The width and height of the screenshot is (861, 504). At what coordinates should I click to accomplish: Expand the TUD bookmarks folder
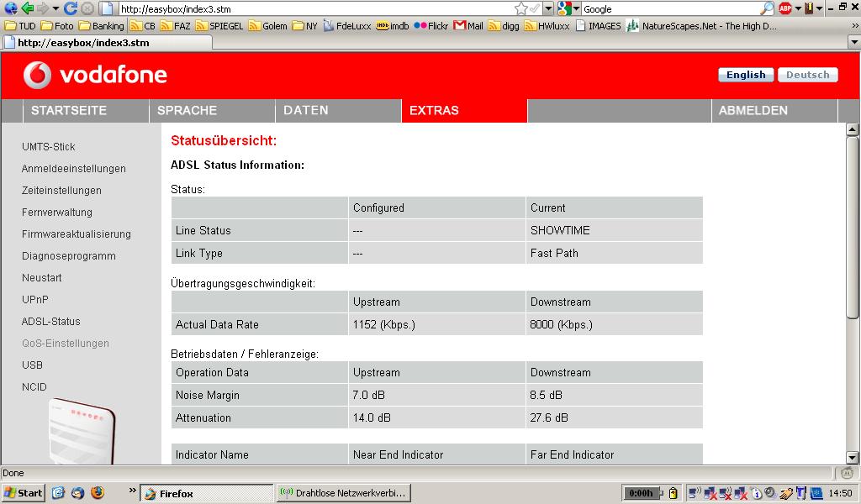point(20,26)
